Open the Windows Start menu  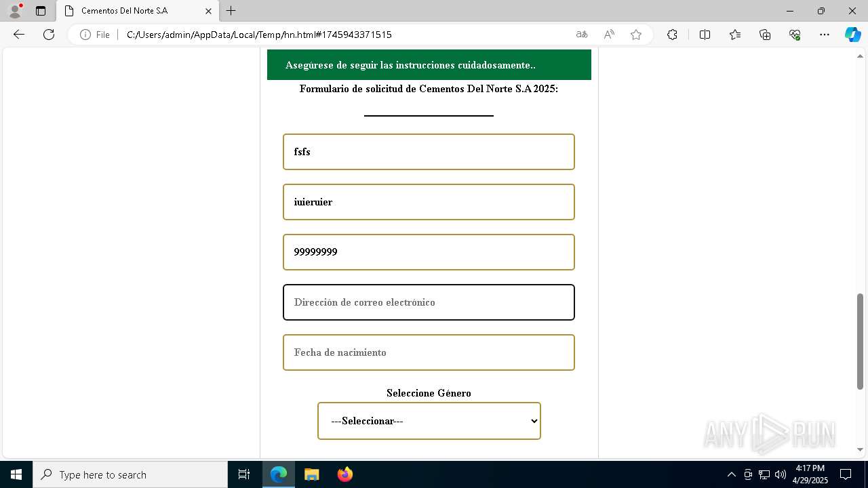coord(16,474)
